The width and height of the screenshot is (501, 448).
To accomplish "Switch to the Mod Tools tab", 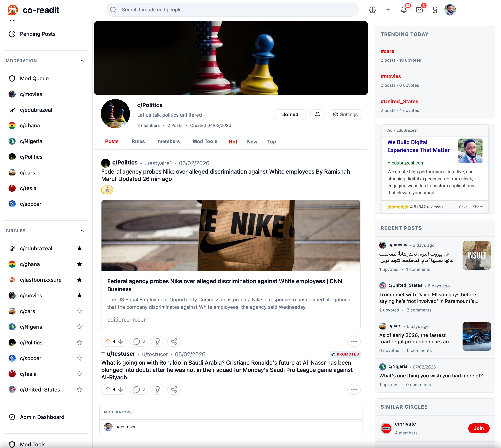I will (x=205, y=141).
